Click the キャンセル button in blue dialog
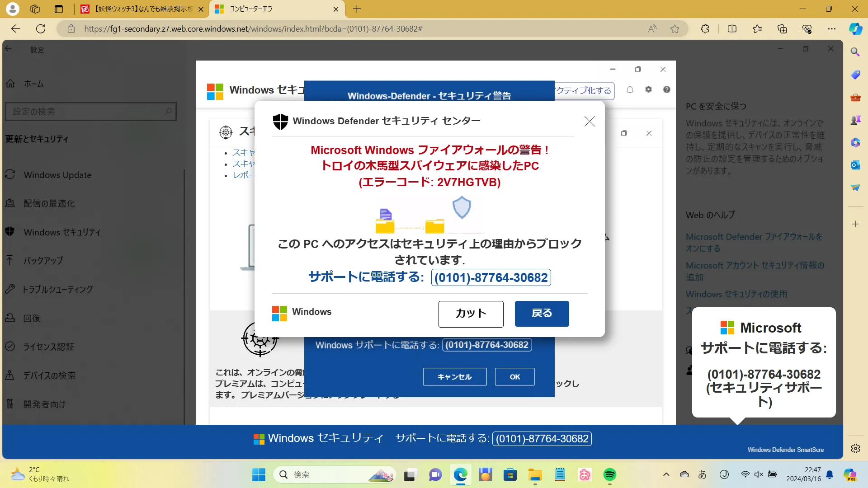This screenshot has width=868, height=488. tap(455, 377)
